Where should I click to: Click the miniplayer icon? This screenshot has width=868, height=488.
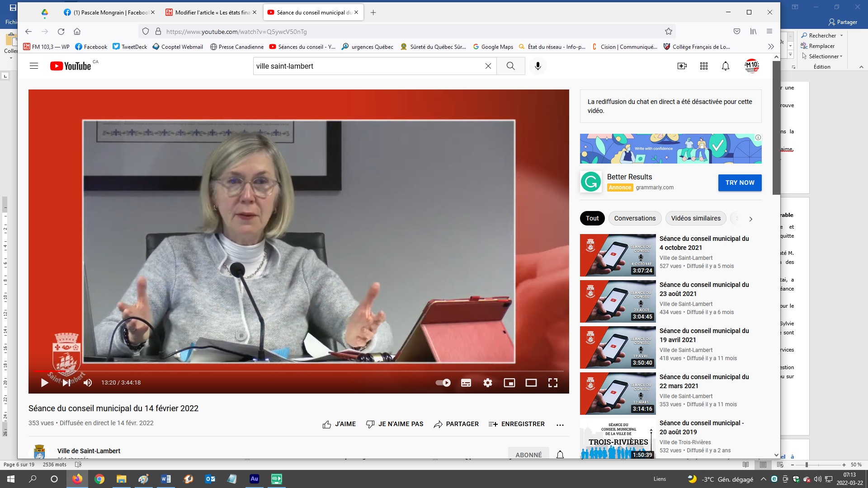point(509,383)
